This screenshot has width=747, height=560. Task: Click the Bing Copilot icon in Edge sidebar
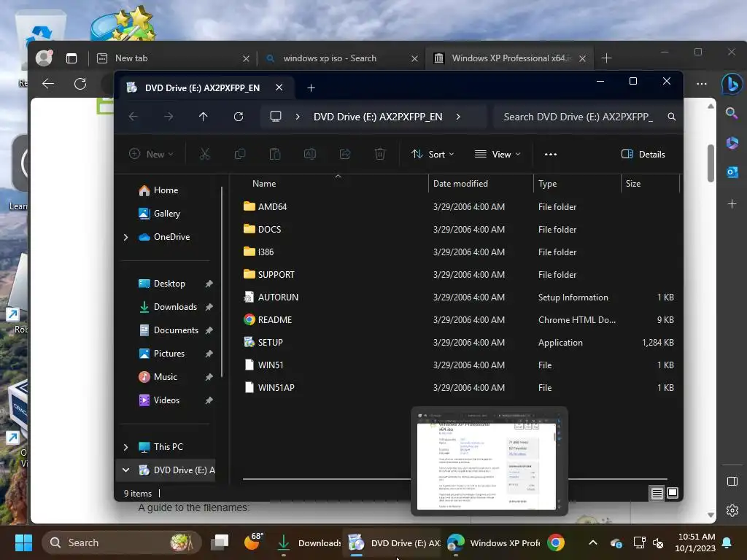click(732, 84)
